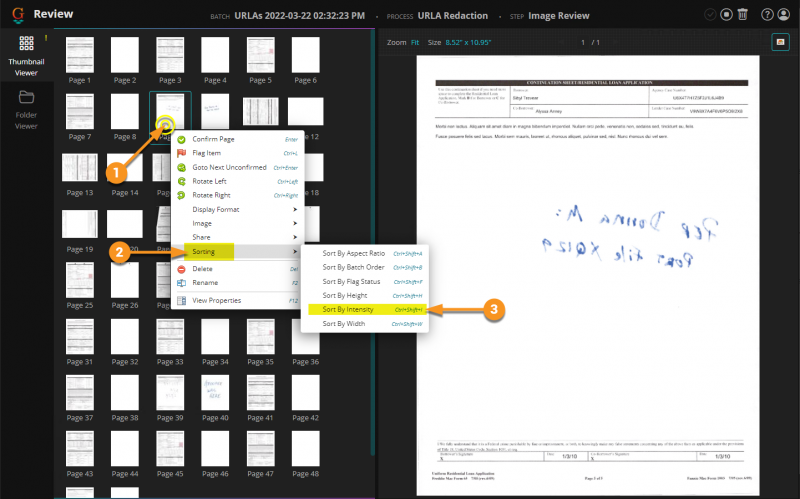This screenshot has height=499, width=800.
Task: Click the page size 8.52" x 10.95" value
Action: [x=468, y=42]
